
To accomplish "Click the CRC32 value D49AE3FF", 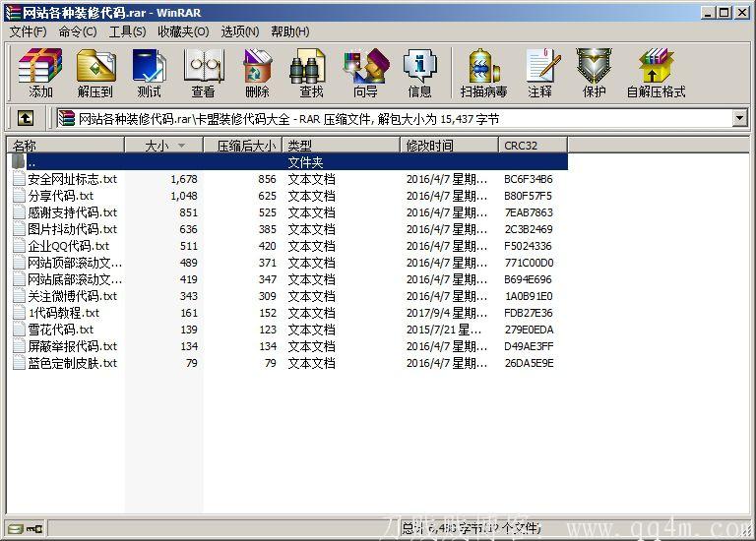I will coord(529,346).
